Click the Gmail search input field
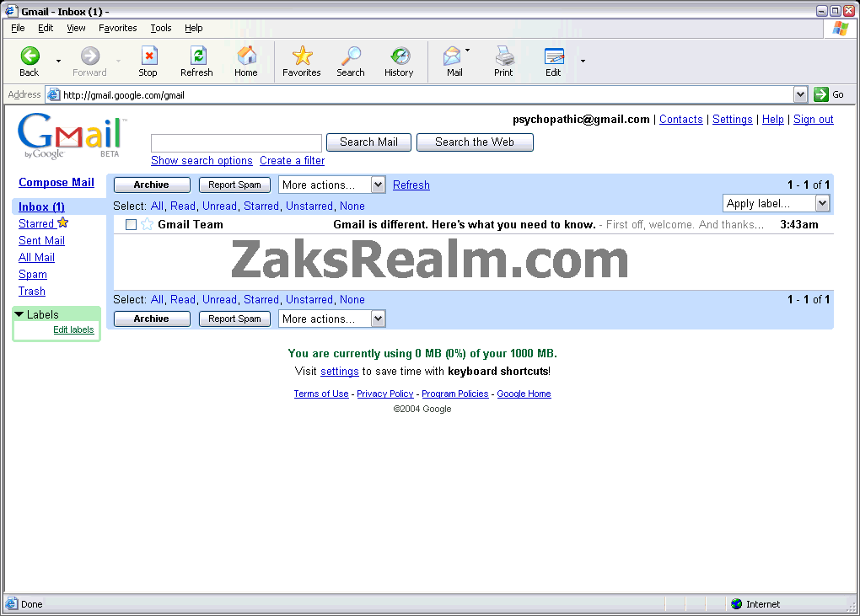This screenshot has height=616, width=860. (236, 142)
